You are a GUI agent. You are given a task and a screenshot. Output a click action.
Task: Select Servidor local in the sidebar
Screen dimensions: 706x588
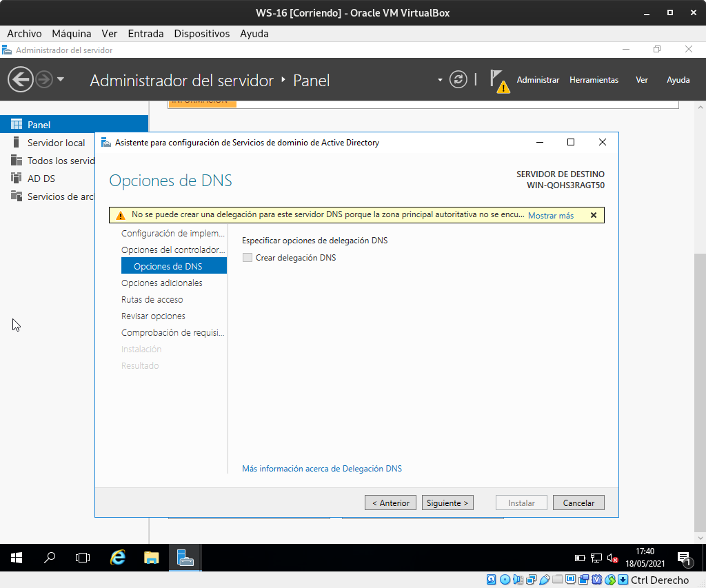56,143
